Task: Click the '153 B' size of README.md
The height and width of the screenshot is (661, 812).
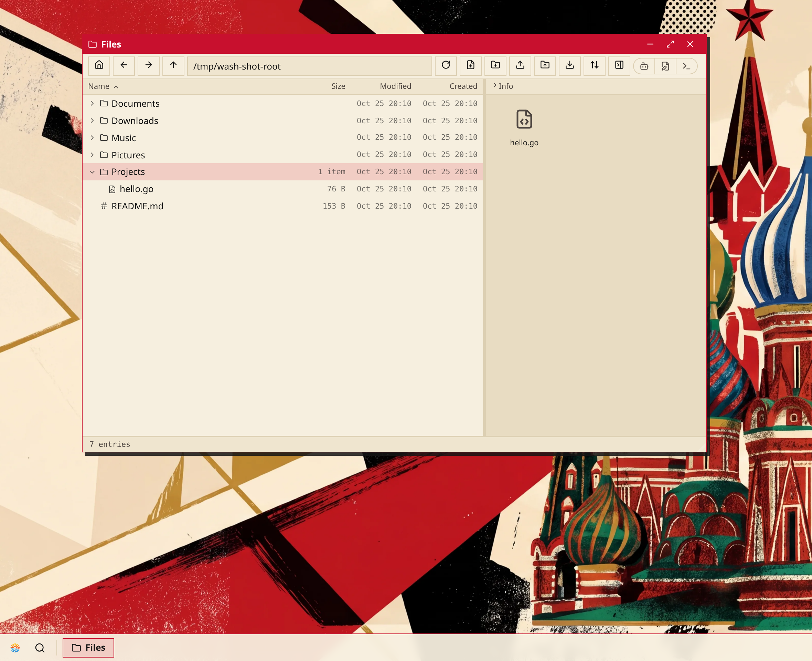Action: coord(334,206)
